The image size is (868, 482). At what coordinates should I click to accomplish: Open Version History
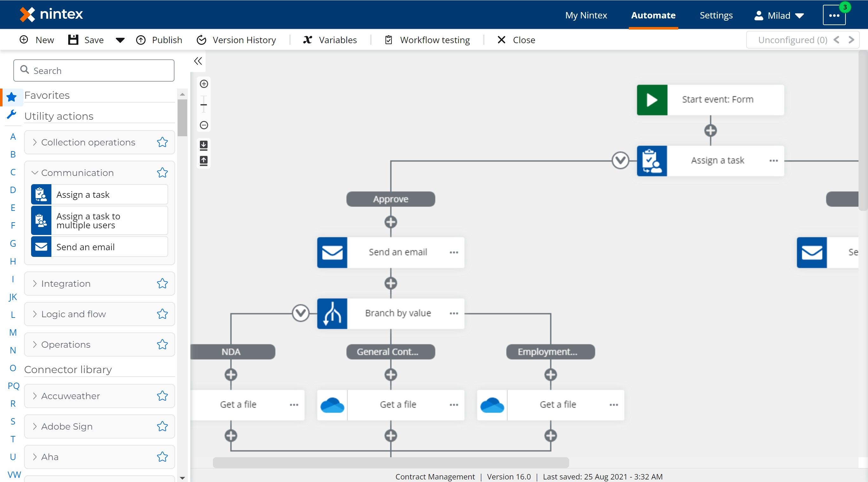(236, 40)
